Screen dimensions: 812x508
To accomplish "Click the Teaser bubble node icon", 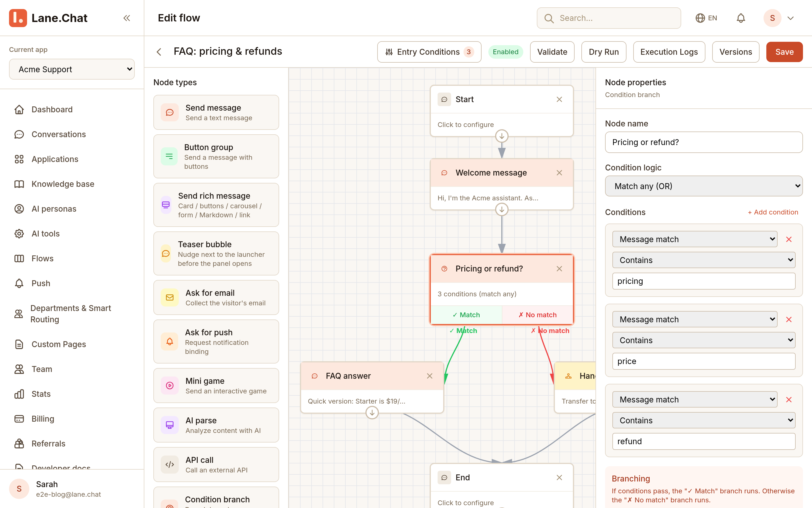I will pyautogui.click(x=166, y=254).
